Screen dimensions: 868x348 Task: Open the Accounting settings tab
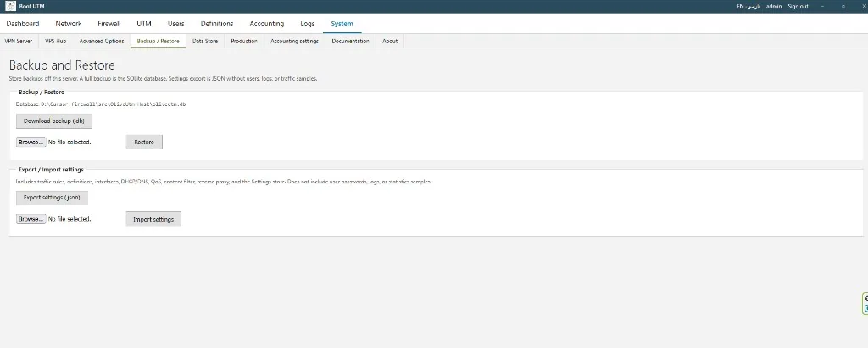(294, 41)
